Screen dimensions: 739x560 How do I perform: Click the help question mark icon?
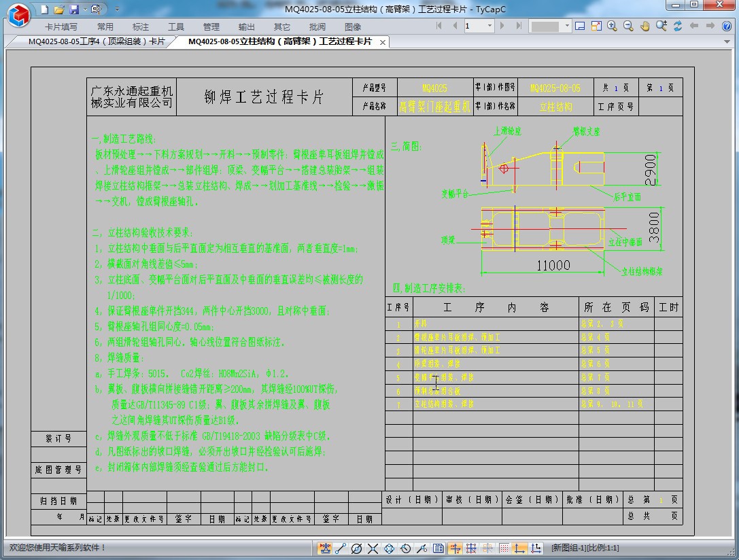(727, 26)
